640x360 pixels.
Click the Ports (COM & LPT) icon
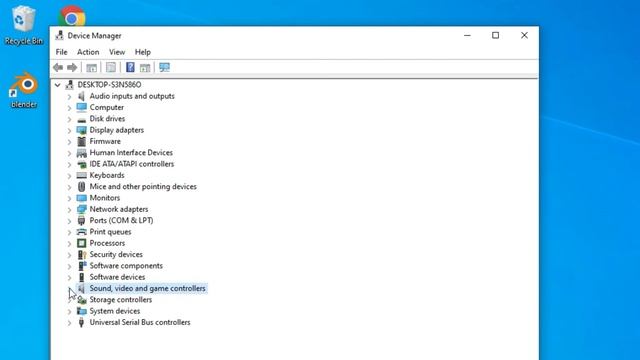coord(81,220)
